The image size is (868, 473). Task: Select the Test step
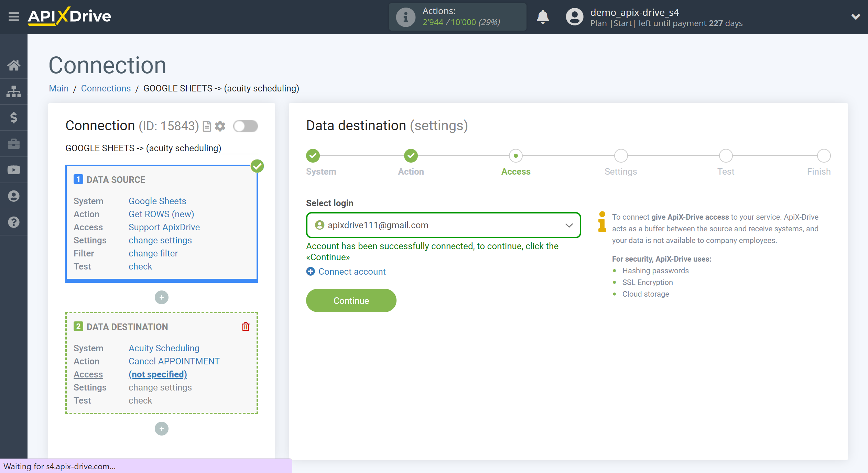click(x=726, y=156)
